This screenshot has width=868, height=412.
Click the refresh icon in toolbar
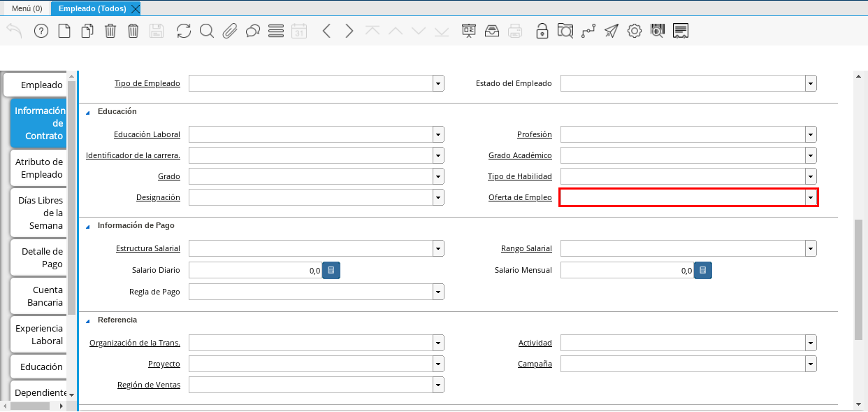(x=184, y=31)
